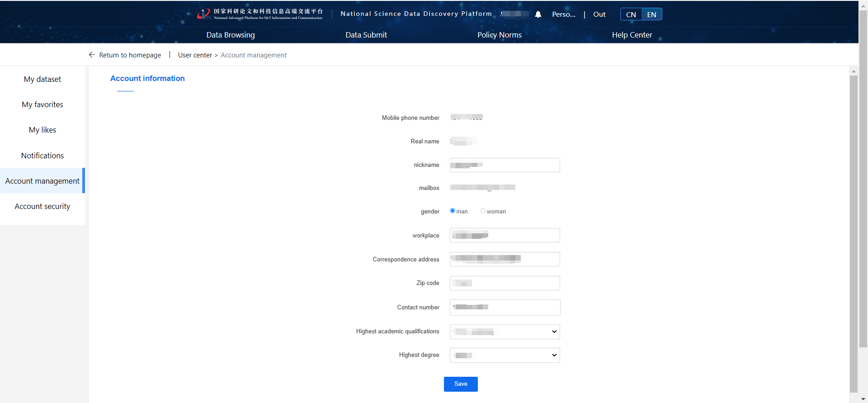Open the Perso... user menu
The width and height of the screenshot is (868, 403).
[x=563, y=14]
